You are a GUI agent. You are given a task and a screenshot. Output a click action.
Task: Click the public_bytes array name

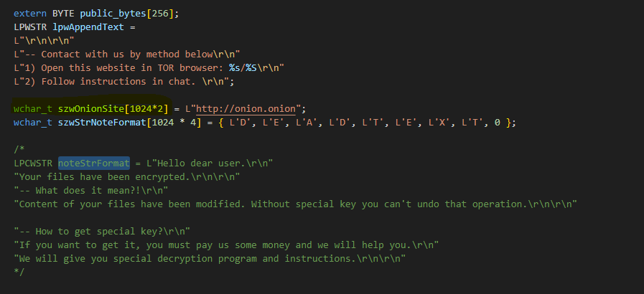113,13
